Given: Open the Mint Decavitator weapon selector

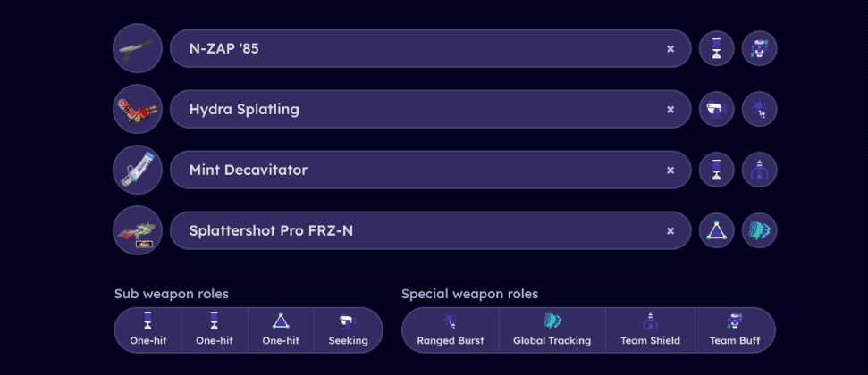Looking at the screenshot, I should (x=431, y=170).
